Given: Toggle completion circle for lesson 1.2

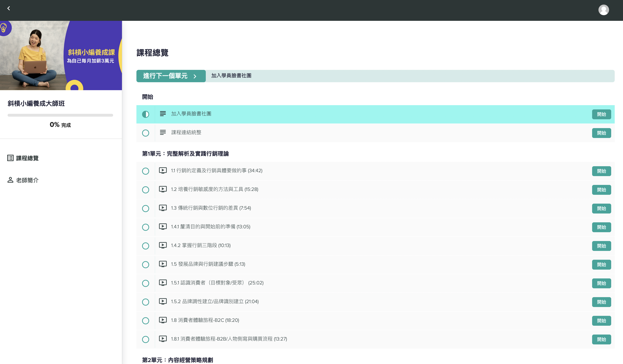Looking at the screenshot, I should [x=146, y=190].
